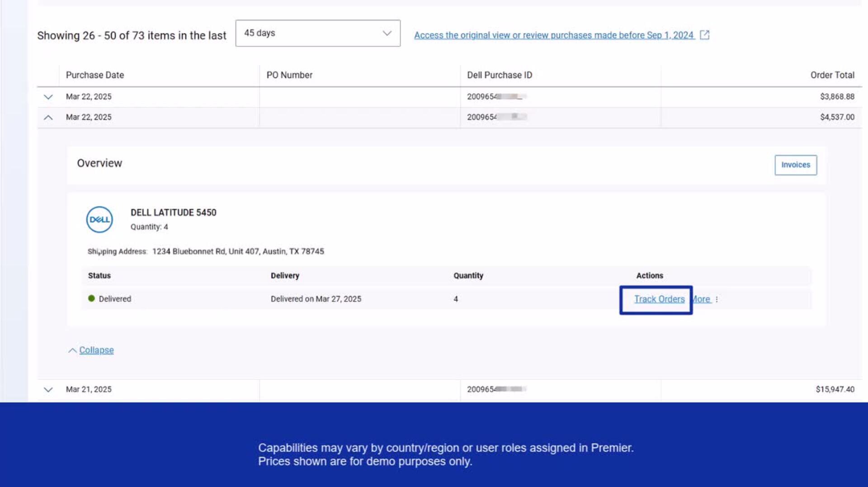Click the external link icon beside original view link

tap(704, 35)
